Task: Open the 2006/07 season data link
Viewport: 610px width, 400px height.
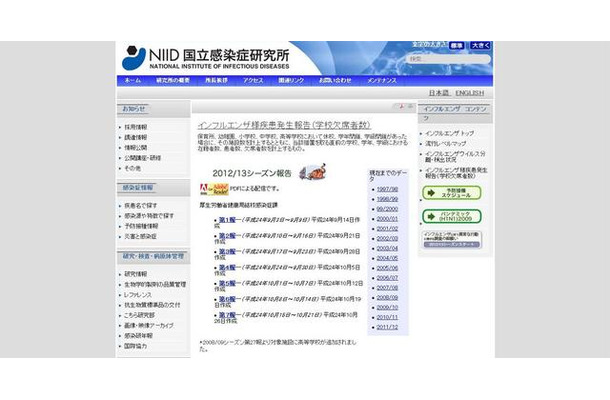Action: tap(387, 278)
